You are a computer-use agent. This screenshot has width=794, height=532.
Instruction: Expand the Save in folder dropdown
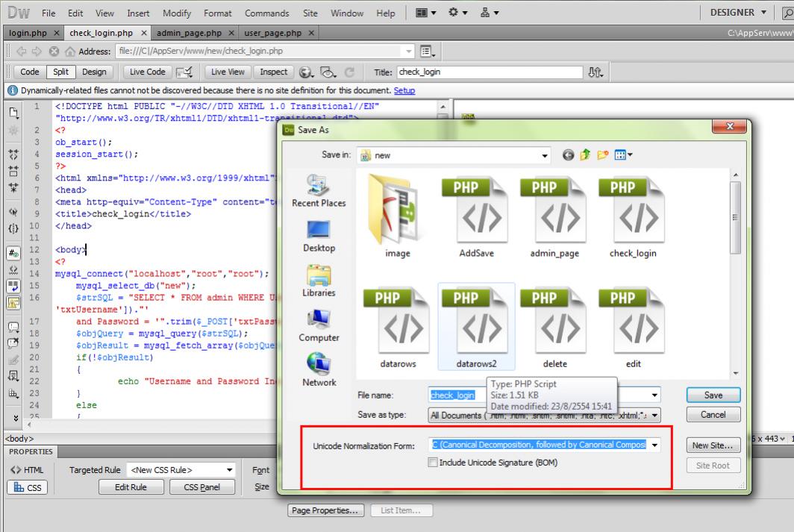click(546, 155)
